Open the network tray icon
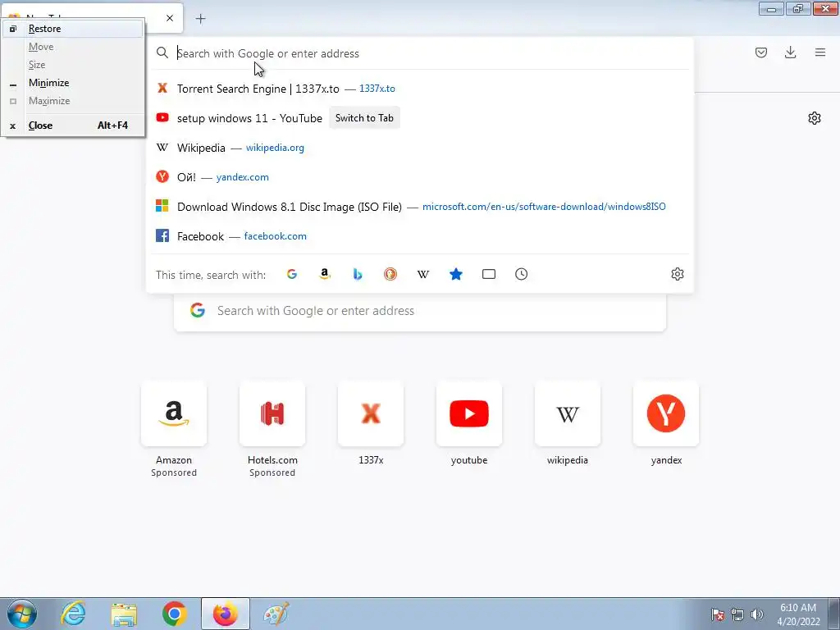The height and width of the screenshot is (630, 840). click(x=737, y=614)
